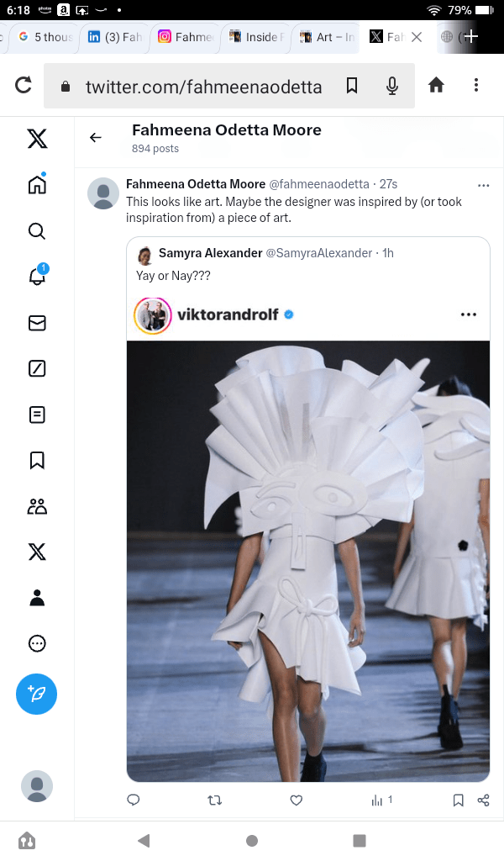Viewport: 504px width, 861px height.
Task: Bookmark the post below the image
Action: (458, 800)
